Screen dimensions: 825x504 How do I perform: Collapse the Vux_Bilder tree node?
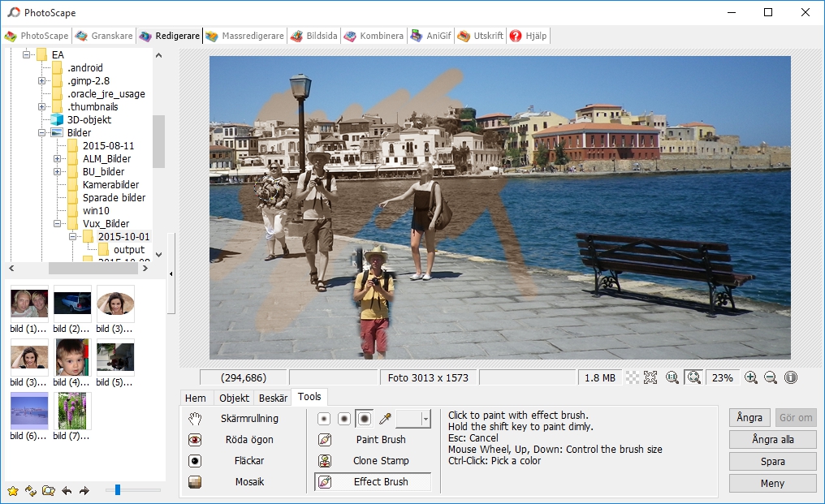58,223
